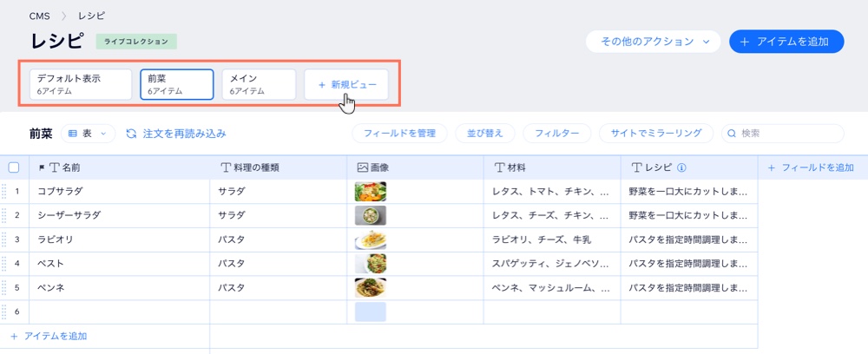Switch to the メイン view tab

pos(259,84)
